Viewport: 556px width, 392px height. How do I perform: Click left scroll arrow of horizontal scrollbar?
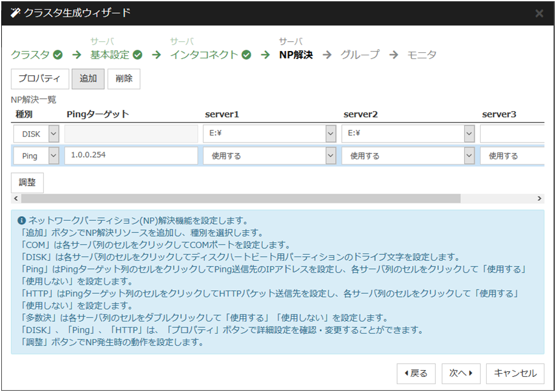[x=16, y=198]
